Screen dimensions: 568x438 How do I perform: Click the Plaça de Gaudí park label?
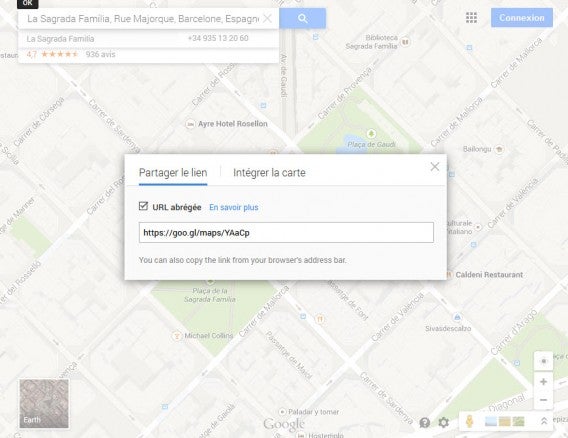371,144
